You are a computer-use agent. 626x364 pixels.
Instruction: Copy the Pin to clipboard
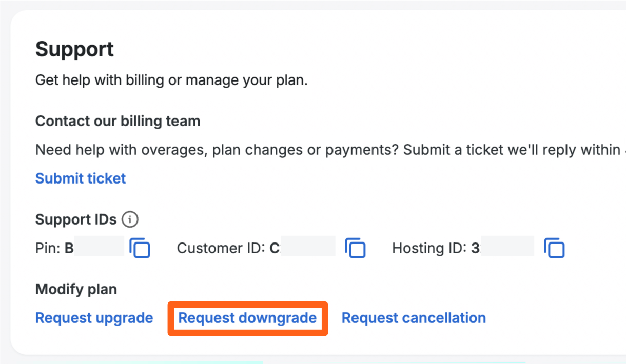140,249
